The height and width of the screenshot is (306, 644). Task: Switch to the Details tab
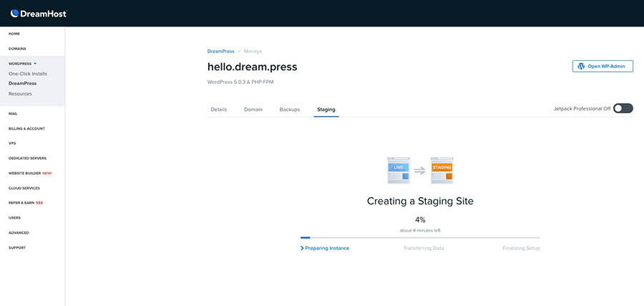[218, 110]
